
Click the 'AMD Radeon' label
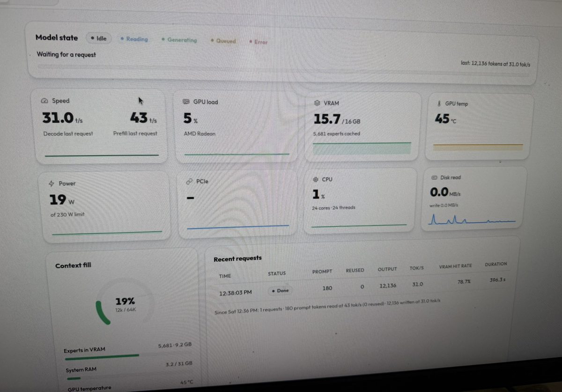coord(200,133)
